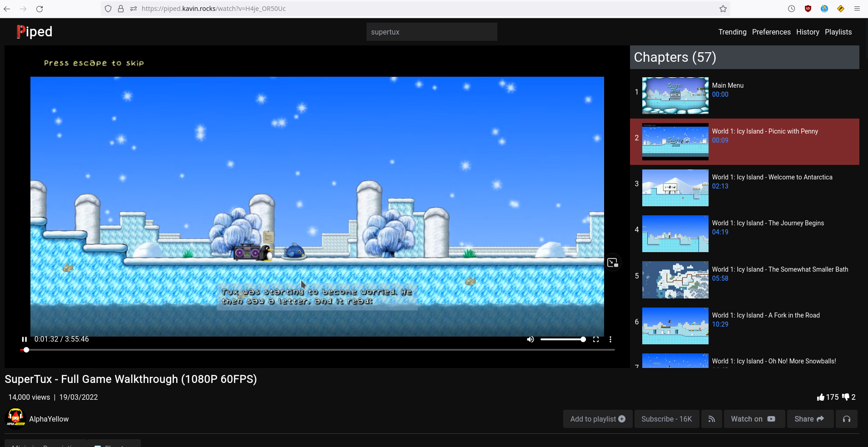Jump to Main Menu chapter thumbnail
This screenshot has height=447, width=868.
675,95
